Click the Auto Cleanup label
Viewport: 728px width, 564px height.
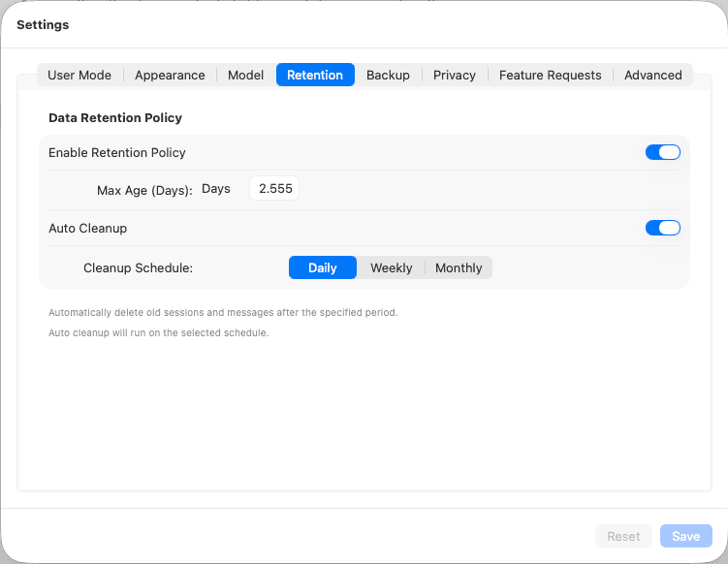click(x=88, y=229)
